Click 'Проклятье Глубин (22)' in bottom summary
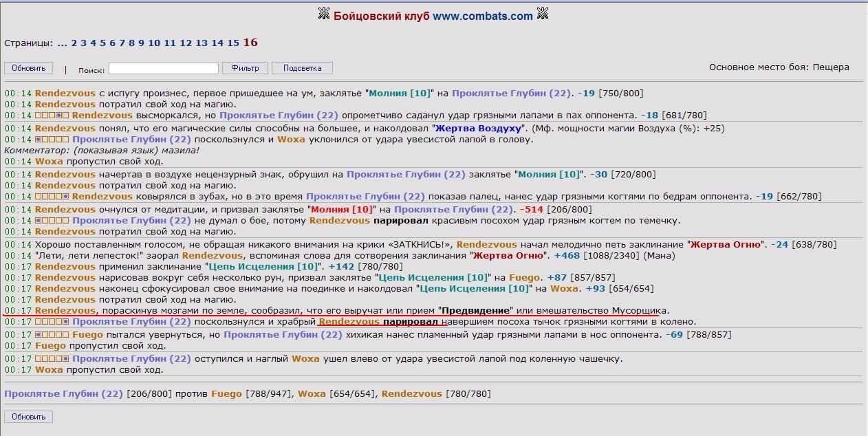Image resolution: width=868 pixels, height=436 pixels. coord(63,394)
